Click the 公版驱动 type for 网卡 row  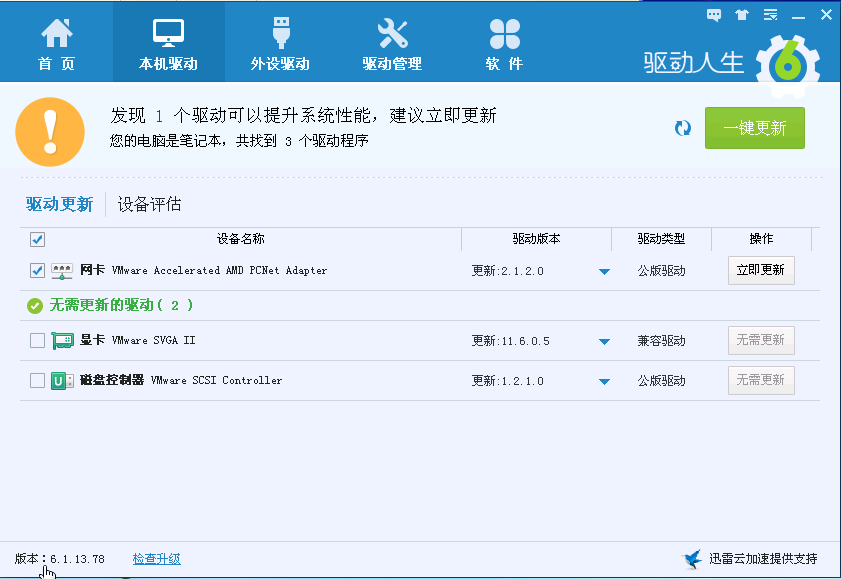click(x=661, y=271)
